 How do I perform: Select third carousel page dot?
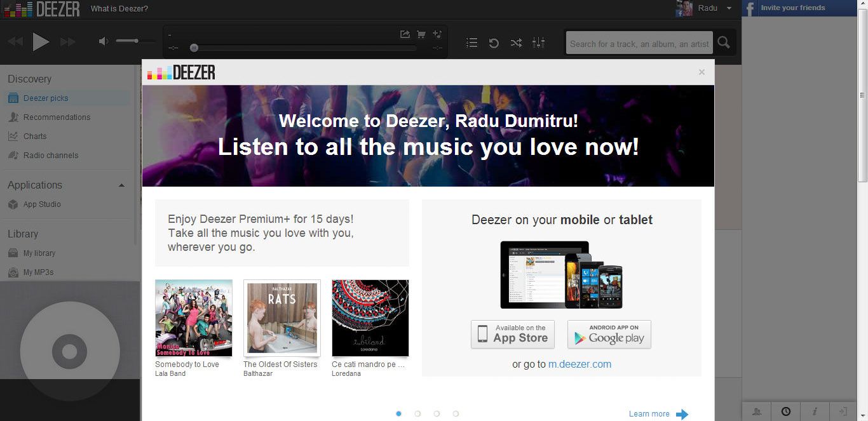(437, 413)
